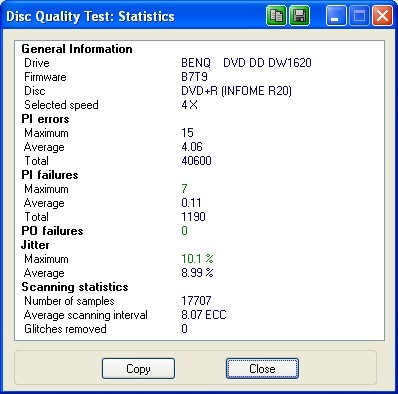Image resolution: width=398 pixels, height=394 pixels.
Task: Click the 'General Information' heading
Action: 77,49
